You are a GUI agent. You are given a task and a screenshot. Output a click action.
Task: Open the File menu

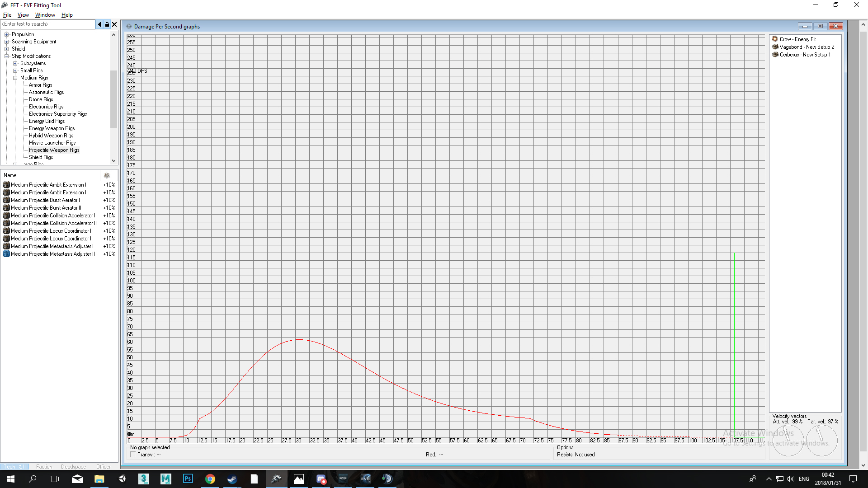point(7,15)
